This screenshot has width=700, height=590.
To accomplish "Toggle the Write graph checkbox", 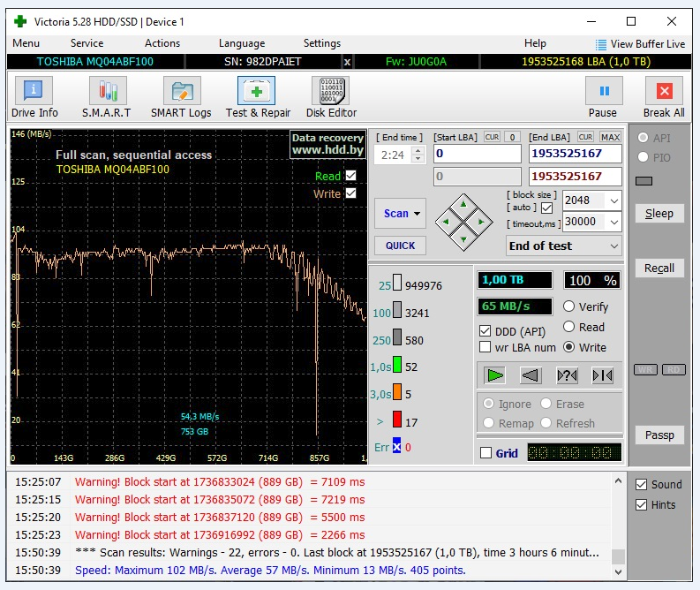I will pos(351,193).
